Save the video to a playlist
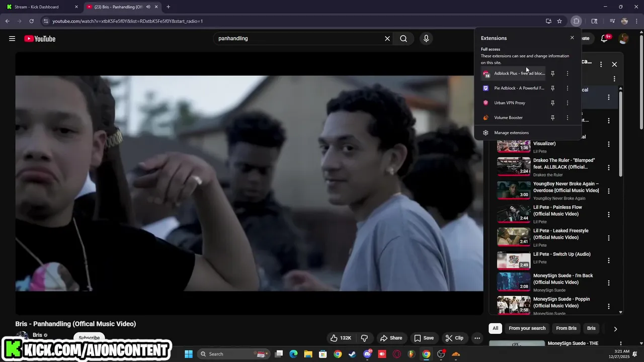644x362 pixels. pyautogui.click(x=424, y=338)
